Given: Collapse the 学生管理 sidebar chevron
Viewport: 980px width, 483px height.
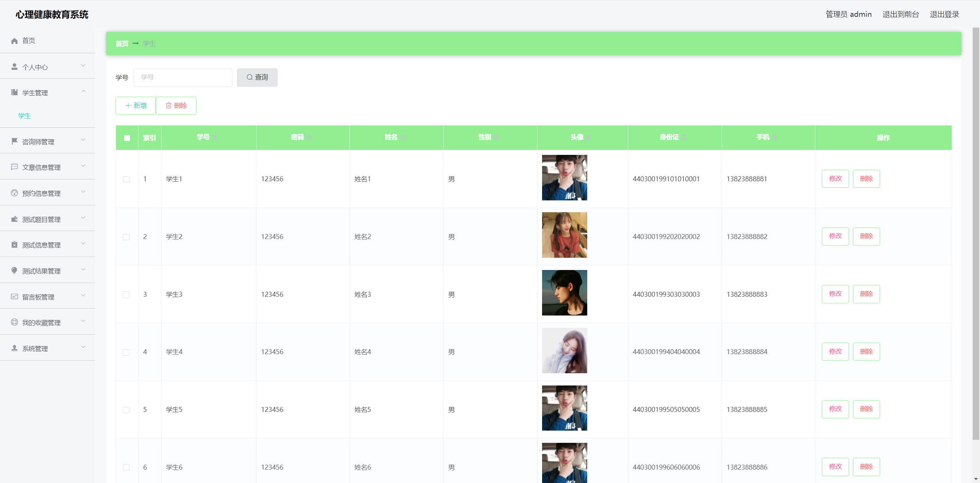Looking at the screenshot, I should pyautogui.click(x=83, y=91).
